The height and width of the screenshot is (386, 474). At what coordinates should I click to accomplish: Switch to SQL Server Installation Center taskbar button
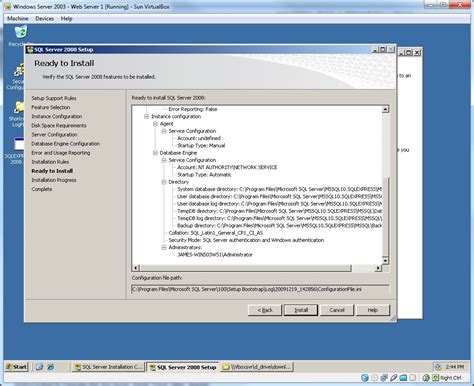click(x=108, y=367)
